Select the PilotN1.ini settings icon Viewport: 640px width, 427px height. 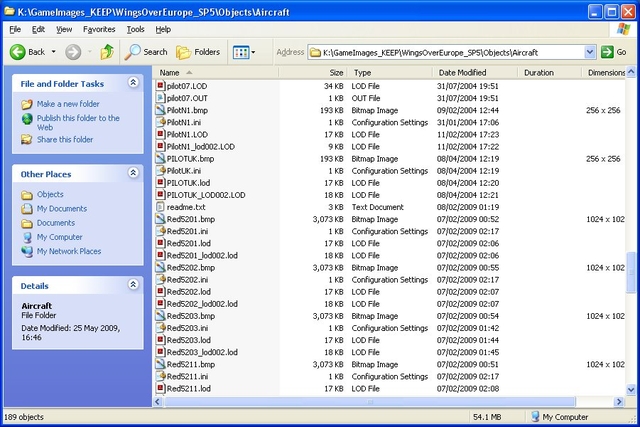(x=160, y=122)
